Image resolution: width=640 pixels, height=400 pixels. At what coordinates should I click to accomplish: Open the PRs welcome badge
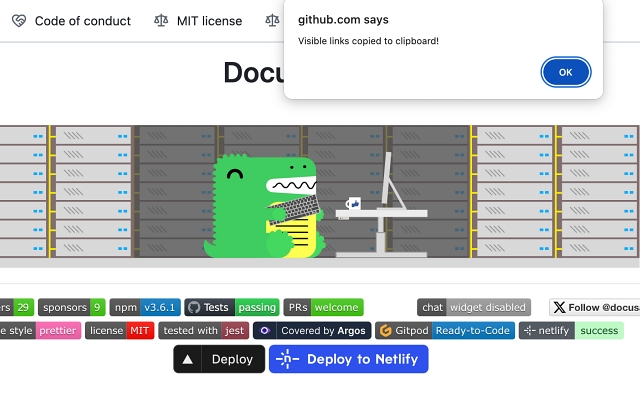323,307
